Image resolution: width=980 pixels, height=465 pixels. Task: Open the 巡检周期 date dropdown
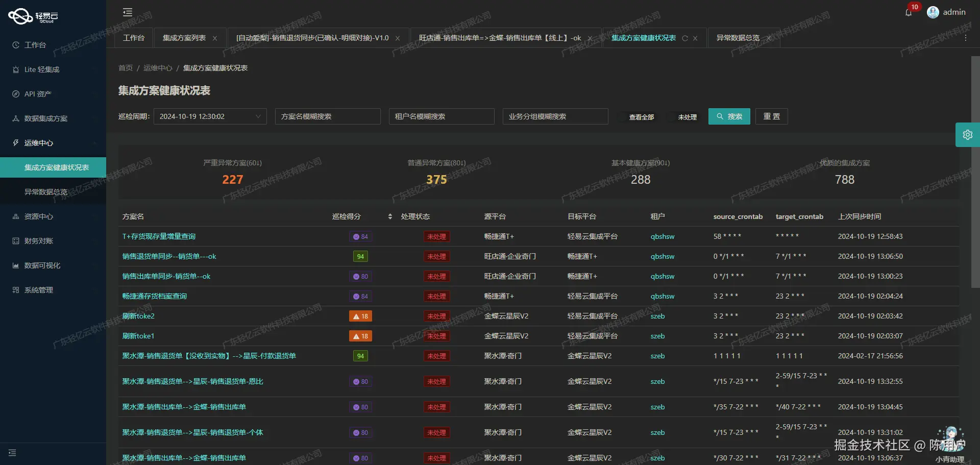(x=210, y=116)
